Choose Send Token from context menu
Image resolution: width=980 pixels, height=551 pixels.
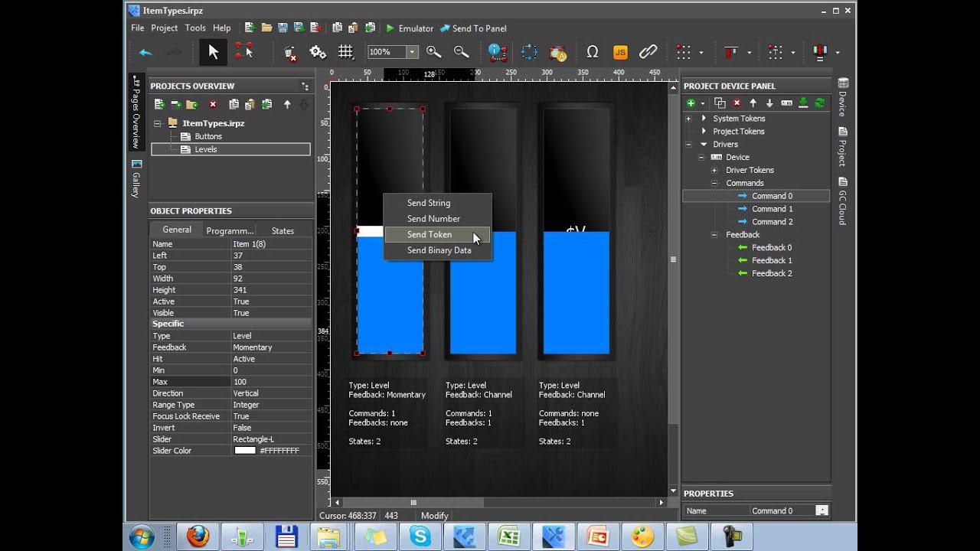[x=430, y=235]
